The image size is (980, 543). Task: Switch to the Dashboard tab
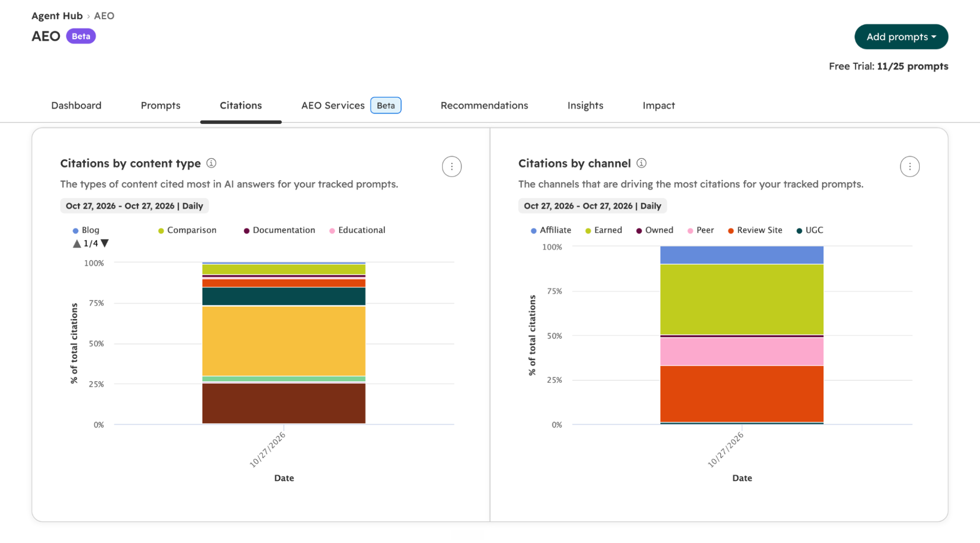click(76, 106)
